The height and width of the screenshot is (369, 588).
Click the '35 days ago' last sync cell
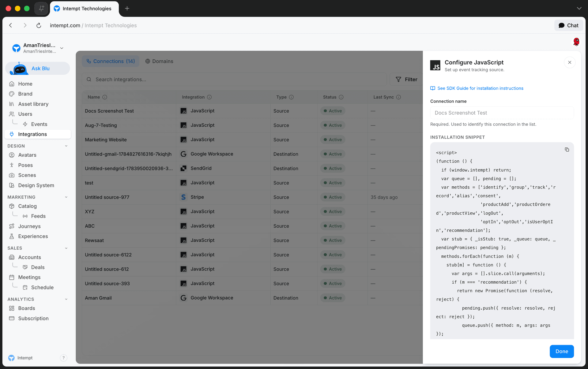pyautogui.click(x=384, y=197)
